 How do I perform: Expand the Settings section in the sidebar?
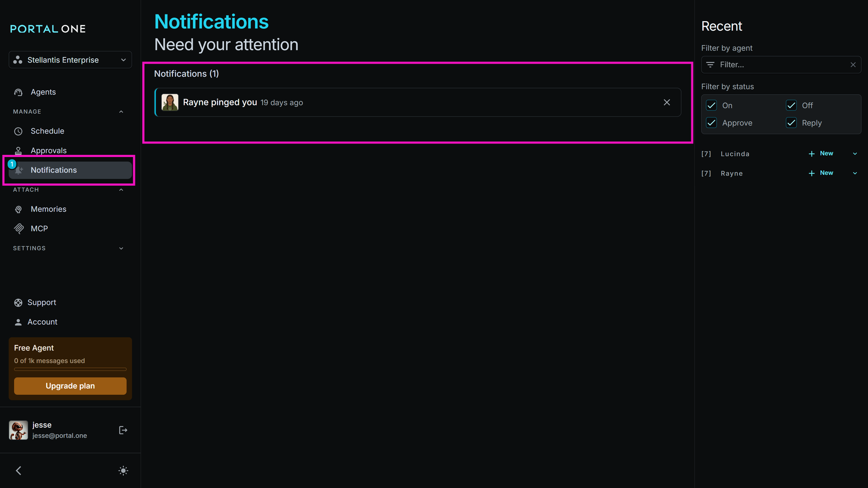tap(121, 248)
